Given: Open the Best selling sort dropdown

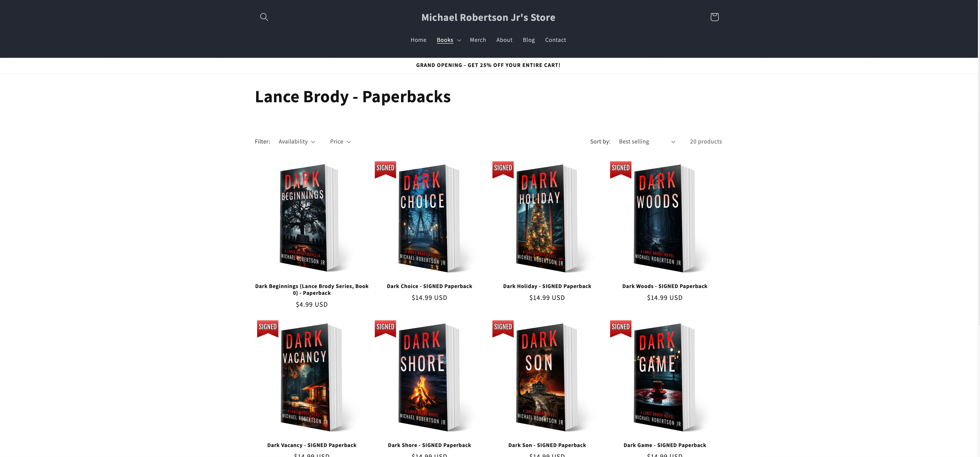Looking at the screenshot, I should (647, 142).
